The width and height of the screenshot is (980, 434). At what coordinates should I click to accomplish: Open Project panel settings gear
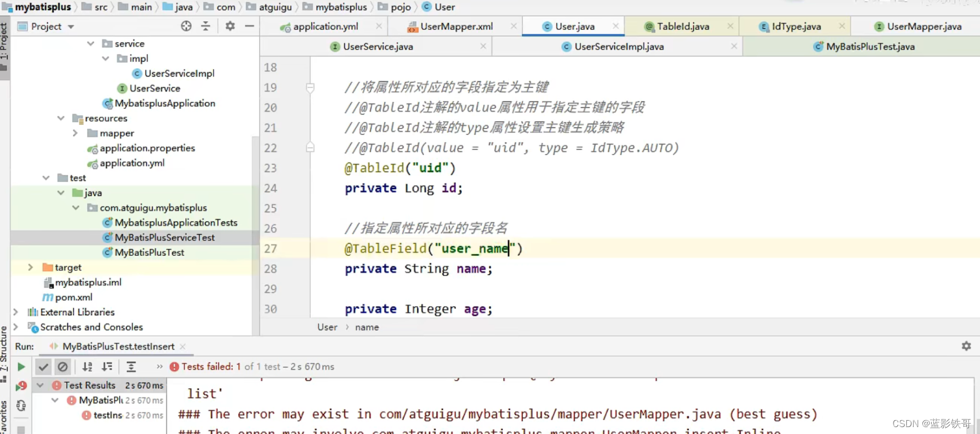click(230, 26)
